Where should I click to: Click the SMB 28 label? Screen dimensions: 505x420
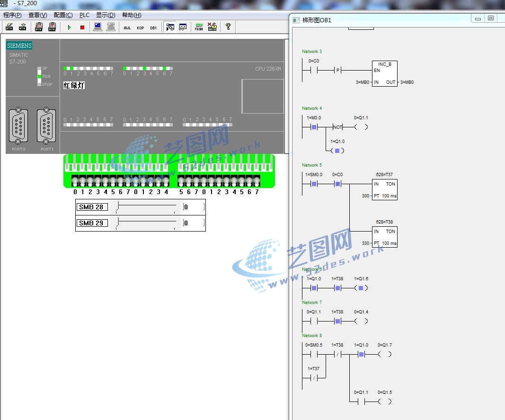pos(91,207)
